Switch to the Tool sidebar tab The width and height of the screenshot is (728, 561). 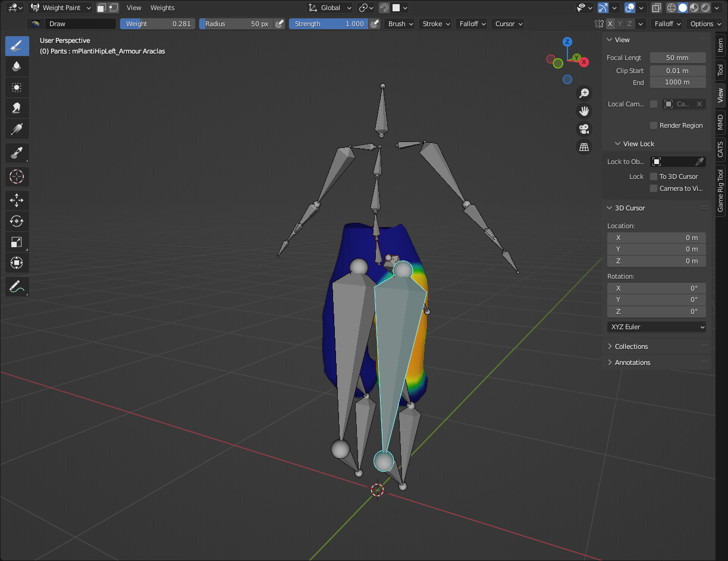pos(720,70)
